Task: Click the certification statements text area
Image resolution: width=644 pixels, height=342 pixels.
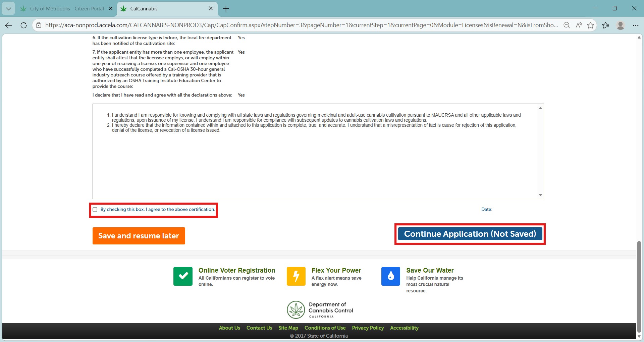Action: click(x=318, y=152)
